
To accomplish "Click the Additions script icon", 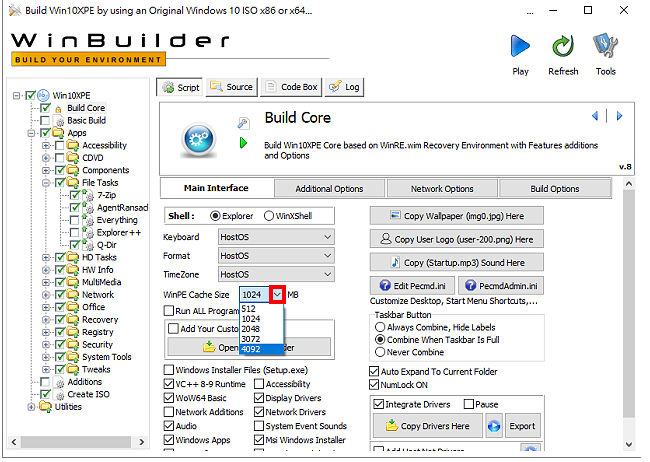I will click(60, 382).
